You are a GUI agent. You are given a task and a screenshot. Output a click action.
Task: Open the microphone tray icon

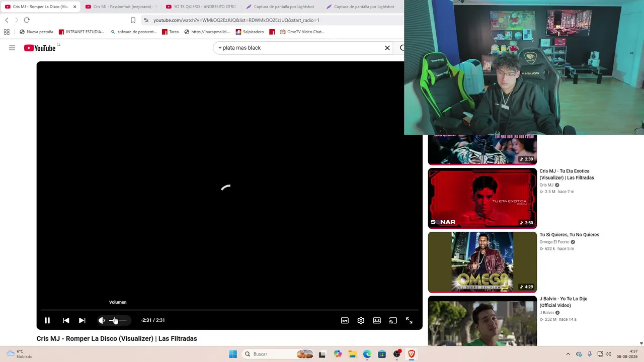589,354
